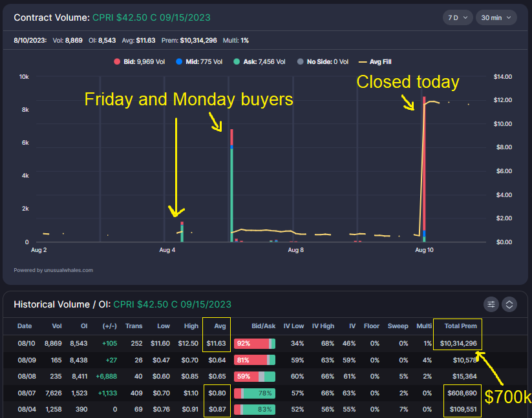Image resolution: width=532 pixels, height=418 pixels.
Task: Click the +1,133 OI change value
Action: coord(107,393)
